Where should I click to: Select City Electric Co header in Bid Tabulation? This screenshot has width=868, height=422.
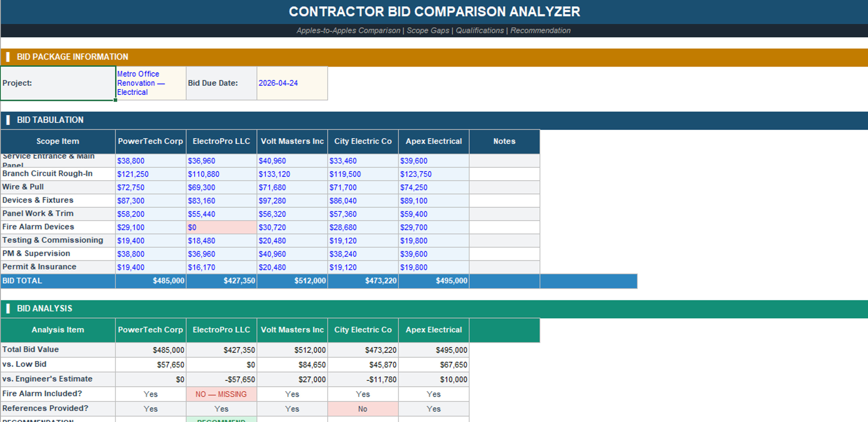pos(363,141)
